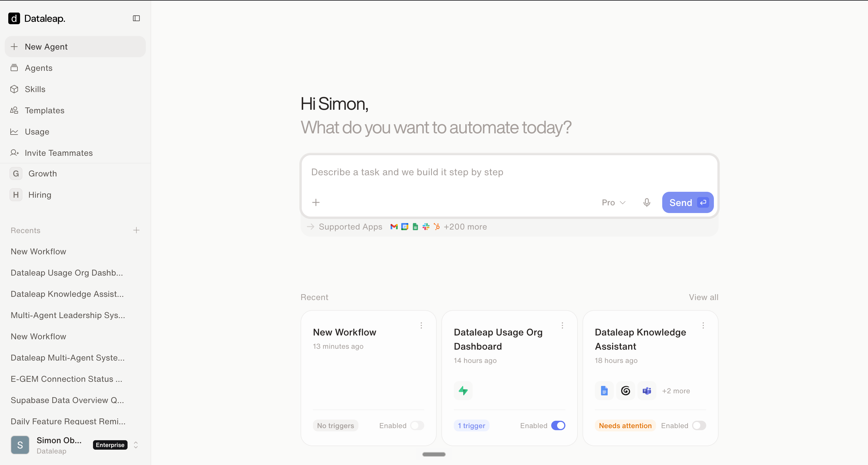Open the Usage chart icon
This screenshot has width=868, height=465.
[14, 131]
